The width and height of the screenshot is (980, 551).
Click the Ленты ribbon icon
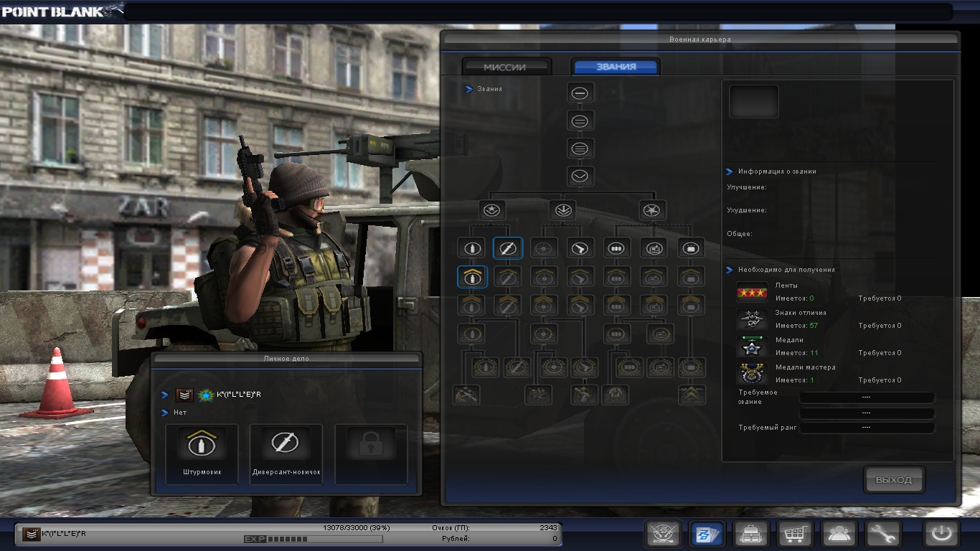[x=752, y=292]
